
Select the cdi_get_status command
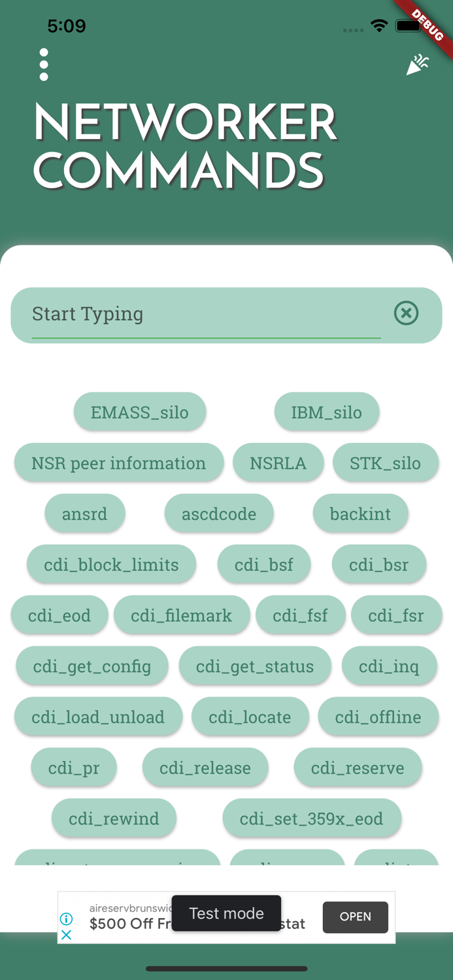[255, 666]
